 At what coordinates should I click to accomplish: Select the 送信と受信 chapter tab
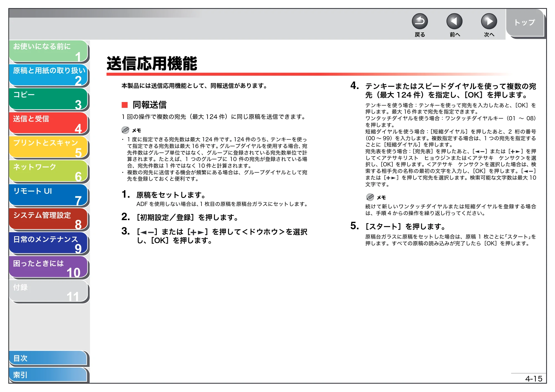pyautogui.click(x=49, y=123)
